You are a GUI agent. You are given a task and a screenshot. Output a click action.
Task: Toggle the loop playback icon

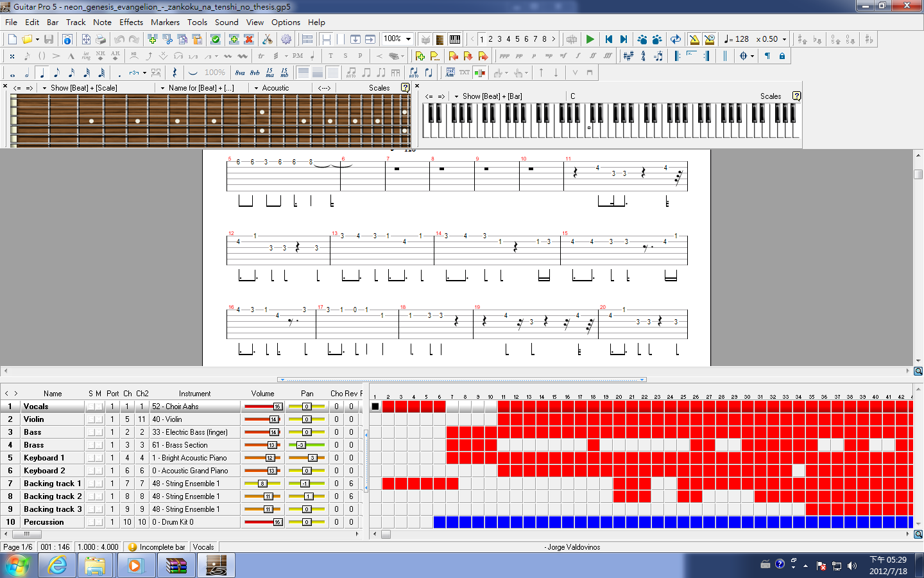(x=676, y=39)
